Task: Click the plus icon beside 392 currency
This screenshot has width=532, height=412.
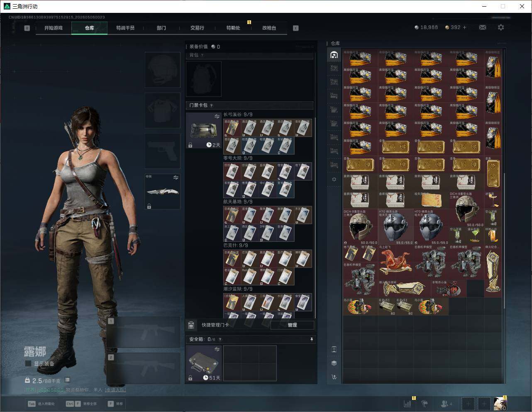Action: [x=464, y=27]
